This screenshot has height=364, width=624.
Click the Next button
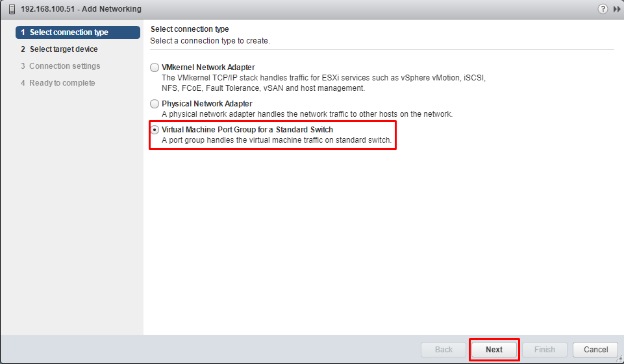coord(494,349)
